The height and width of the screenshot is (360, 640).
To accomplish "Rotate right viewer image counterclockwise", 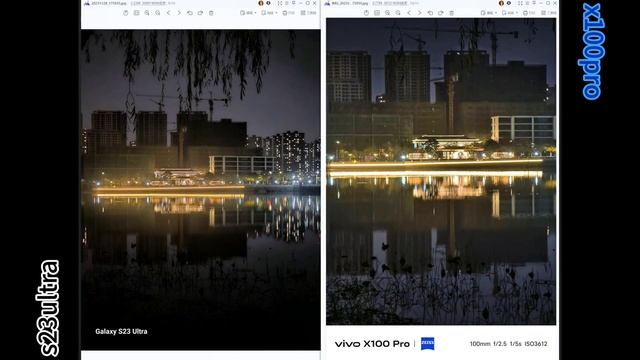I will (x=430, y=13).
